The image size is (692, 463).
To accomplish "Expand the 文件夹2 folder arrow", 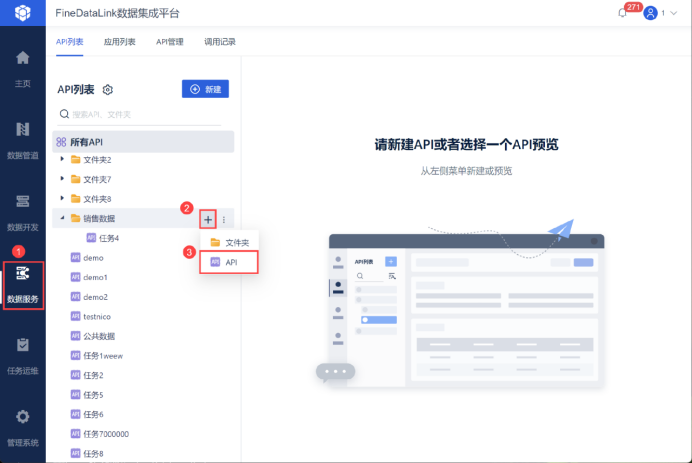I will [x=62, y=159].
